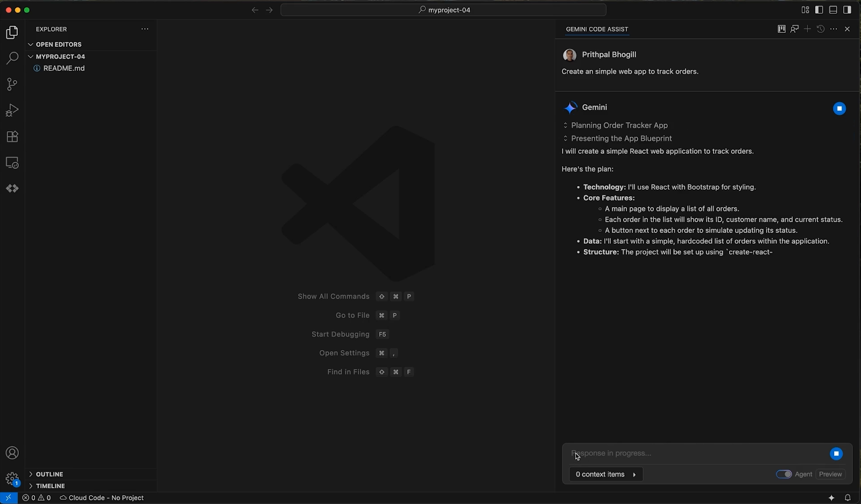Open notifications bell in status bar
Image resolution: width=861 pixels, height=504 pixels.
848,498
